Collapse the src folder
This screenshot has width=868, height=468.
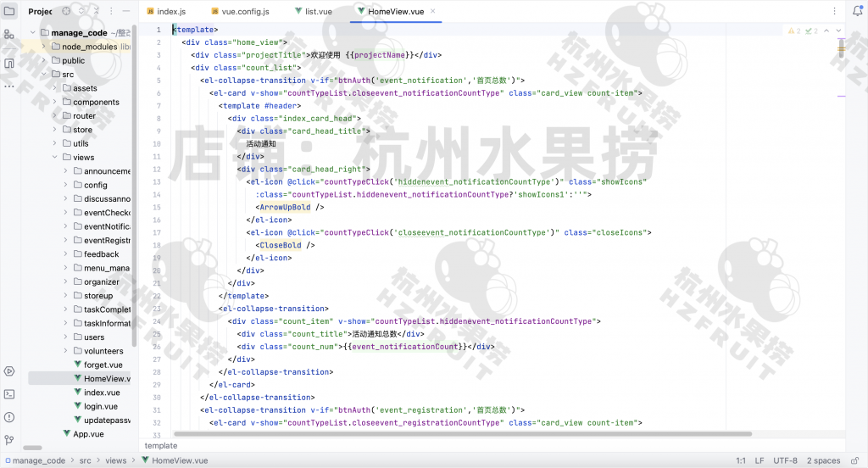44,75
